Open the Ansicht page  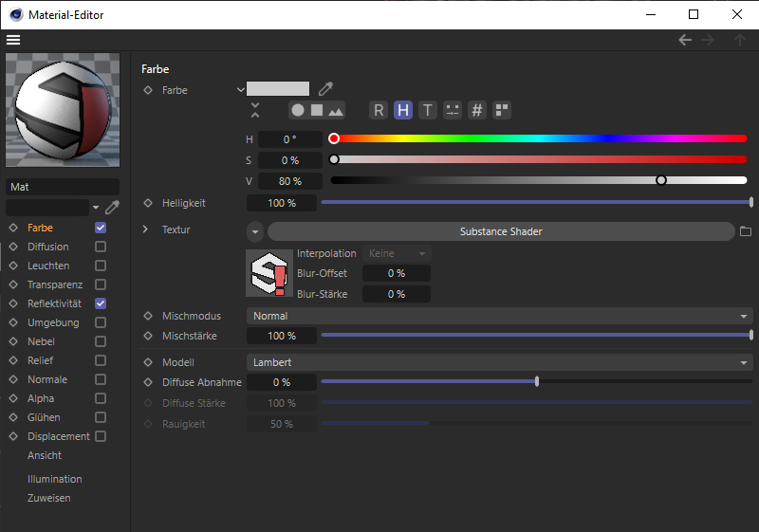(45, 455)
